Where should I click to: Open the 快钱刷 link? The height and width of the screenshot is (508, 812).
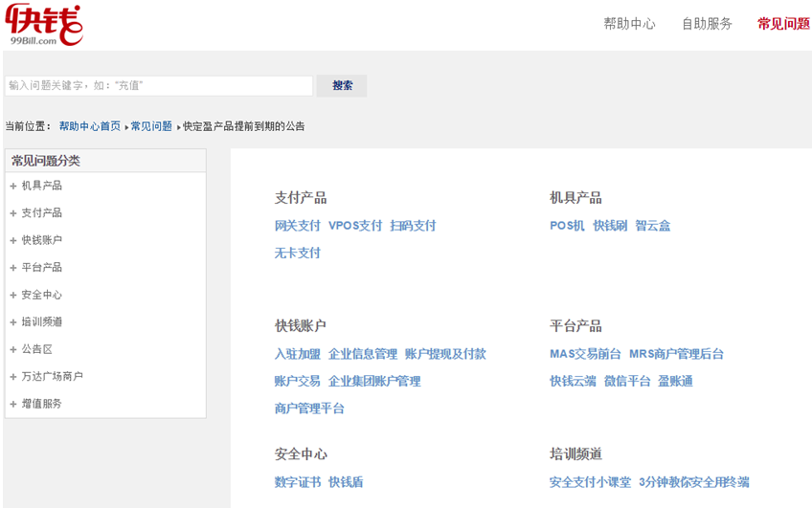610,226
